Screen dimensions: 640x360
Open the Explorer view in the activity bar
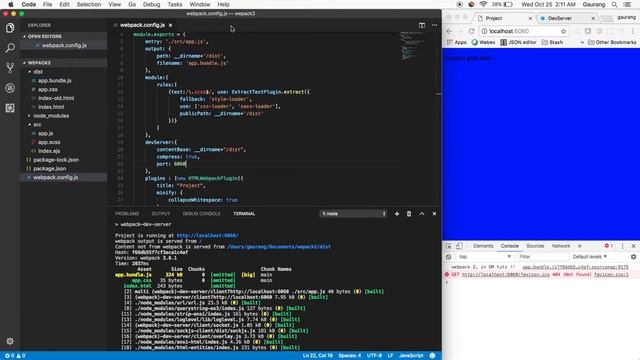[10, 28]
